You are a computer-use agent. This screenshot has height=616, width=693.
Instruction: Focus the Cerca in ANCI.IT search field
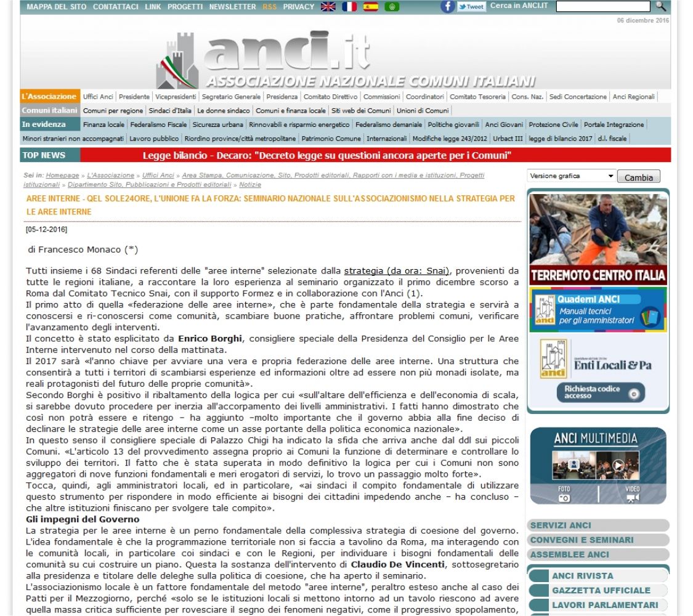603,6
